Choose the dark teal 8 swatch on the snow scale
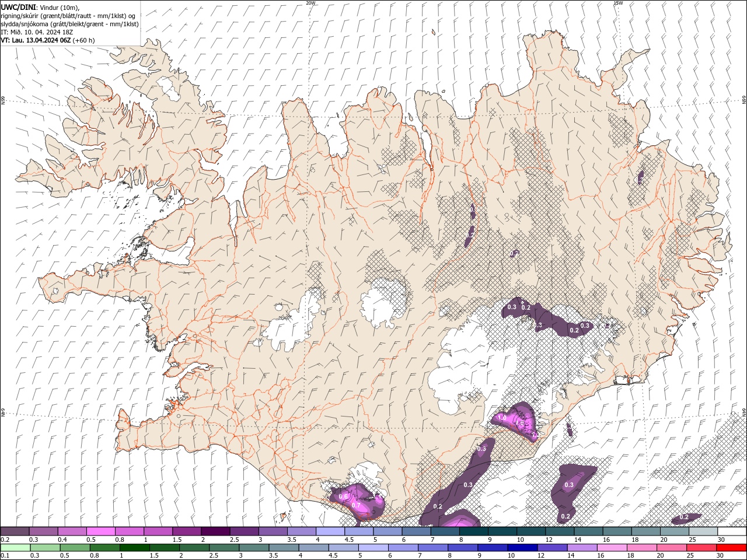This screenshot has width=747, height=560. coord(473,531)
